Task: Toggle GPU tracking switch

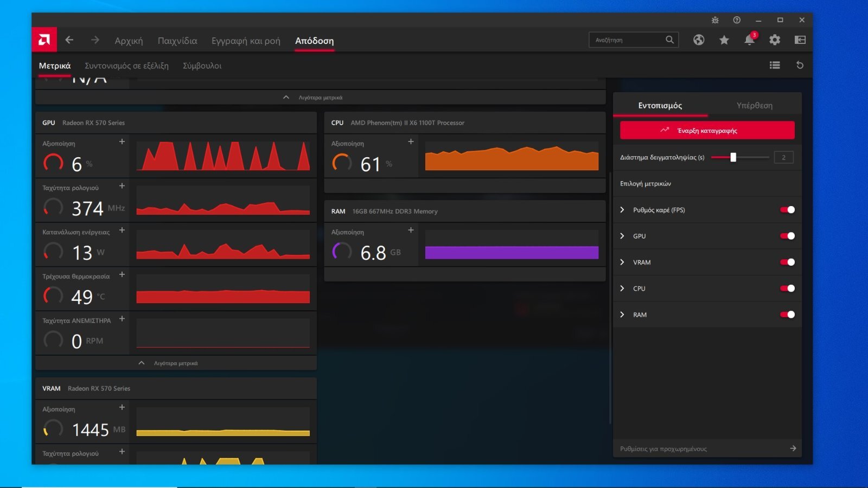Action: pos(787,236)
